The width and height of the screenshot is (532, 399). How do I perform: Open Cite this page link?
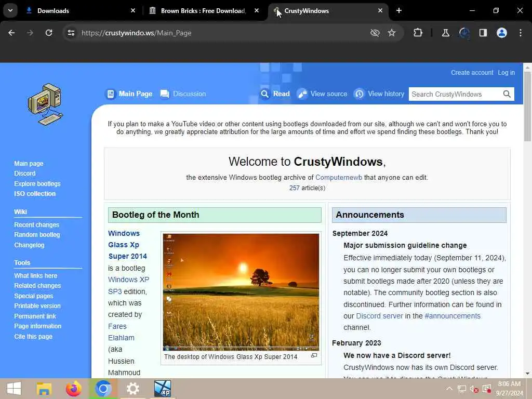(33, 337)
